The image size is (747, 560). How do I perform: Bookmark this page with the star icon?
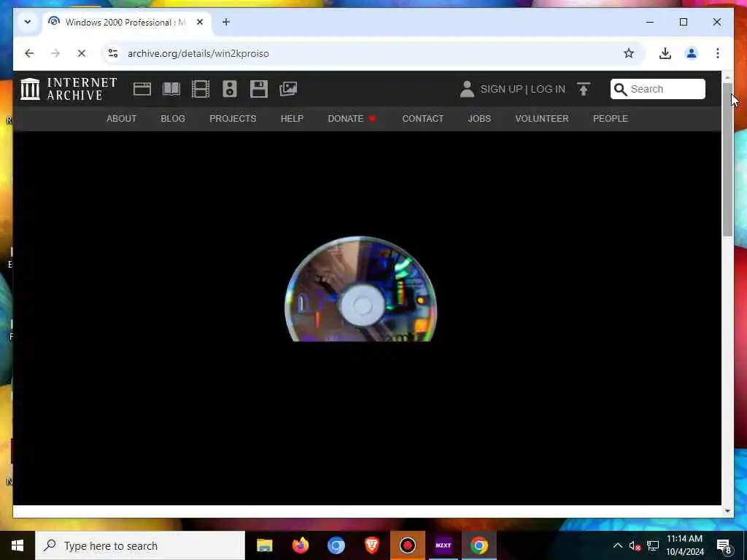(x=629, y=53)
